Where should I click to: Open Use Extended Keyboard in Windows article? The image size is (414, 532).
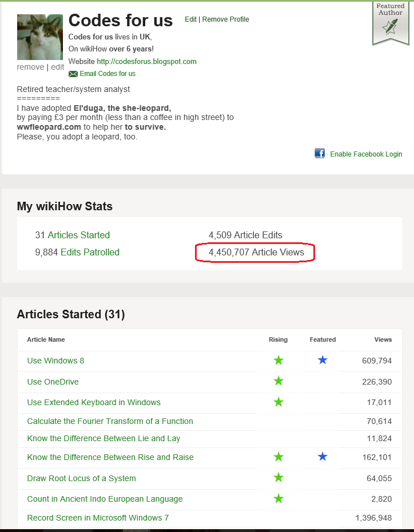(94, 402)
